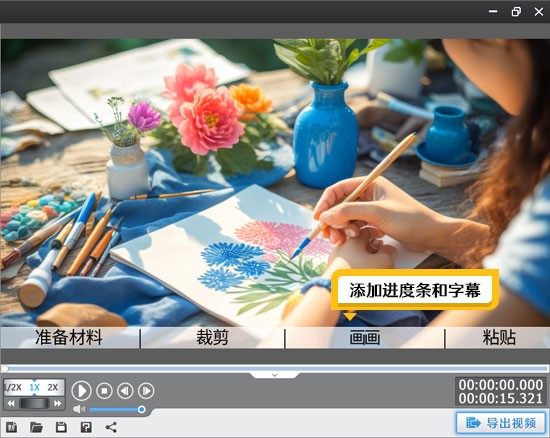
Task: Open help via the question mark icon
Action: click(86, 427)
